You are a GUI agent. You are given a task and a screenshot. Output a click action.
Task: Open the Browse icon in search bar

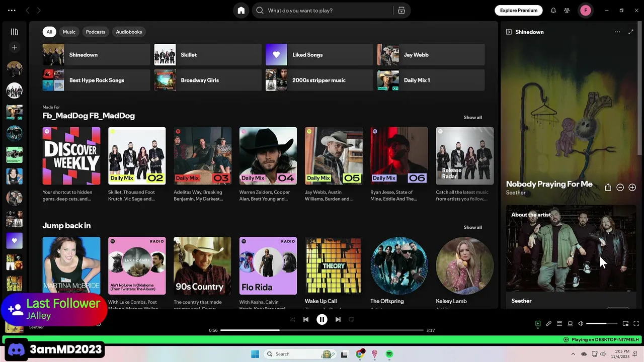pyautogui.click(x=401, y=11)
